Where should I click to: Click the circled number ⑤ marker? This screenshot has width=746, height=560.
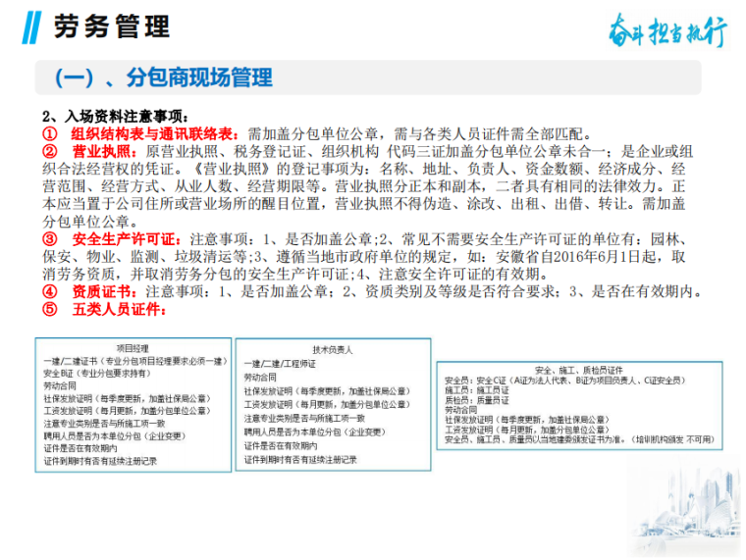[x=49, y=310]
